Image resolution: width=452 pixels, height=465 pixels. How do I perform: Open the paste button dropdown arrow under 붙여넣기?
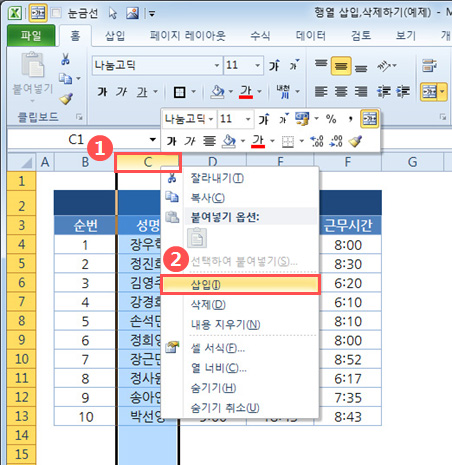(x=33, y=100)
